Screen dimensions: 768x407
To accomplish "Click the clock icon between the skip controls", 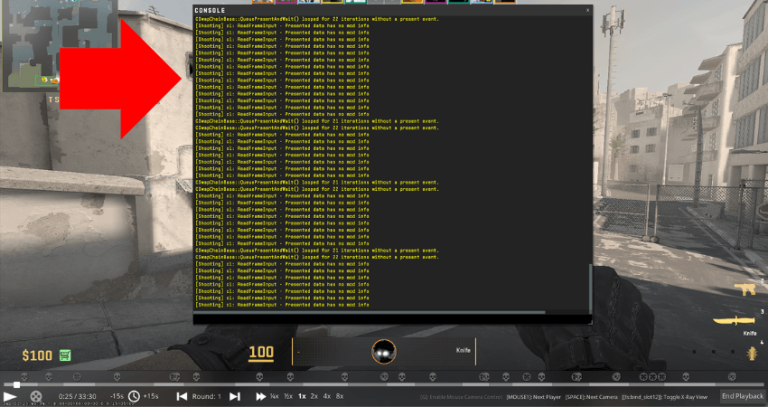I will [x=134, y=396].
